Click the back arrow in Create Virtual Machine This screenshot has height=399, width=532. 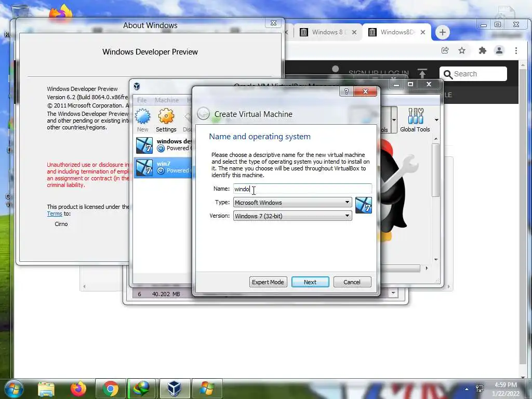[x=203, y=114]
